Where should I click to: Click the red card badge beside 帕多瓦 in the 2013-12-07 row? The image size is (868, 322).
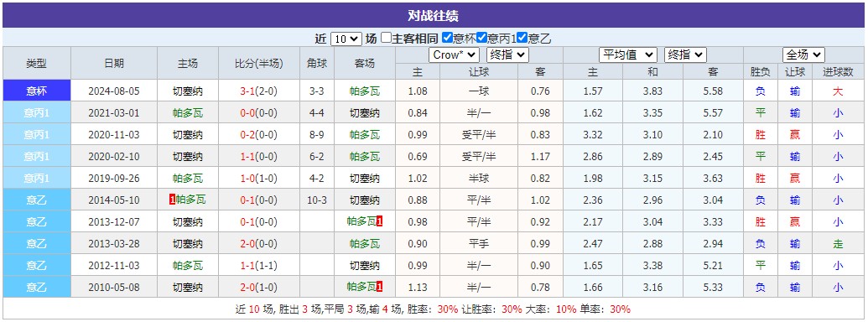coord(380,221)
